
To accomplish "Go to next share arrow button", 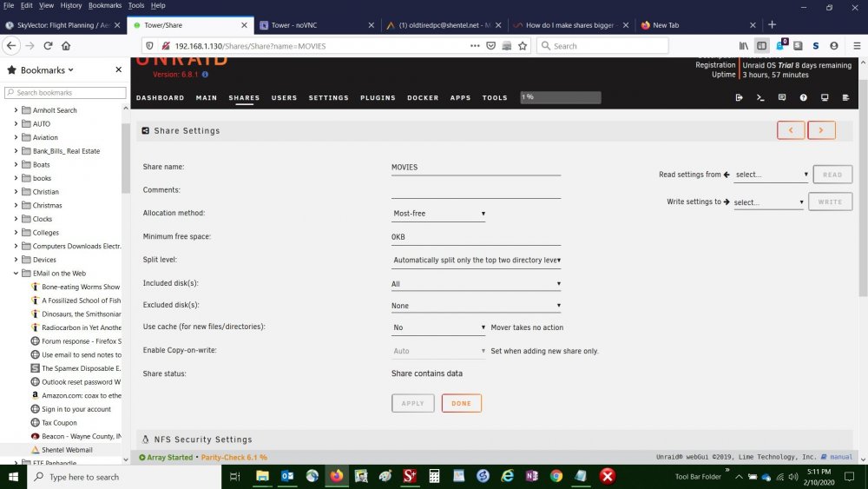I will pos(821,130).
